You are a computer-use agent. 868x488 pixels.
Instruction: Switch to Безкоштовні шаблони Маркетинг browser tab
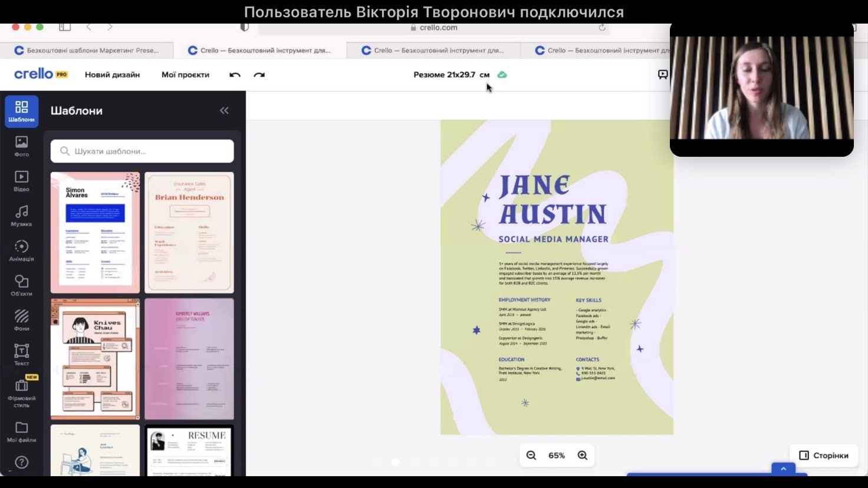(x=87, y=51)
